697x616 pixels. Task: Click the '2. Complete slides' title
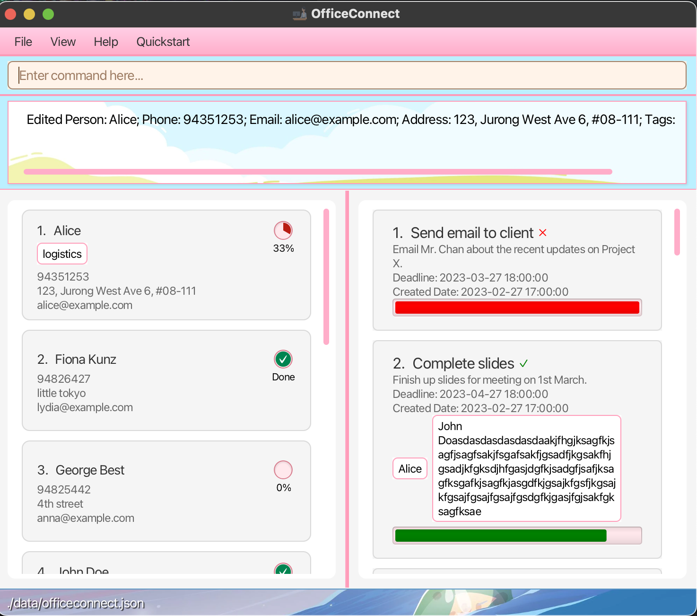tap(453, 363)
